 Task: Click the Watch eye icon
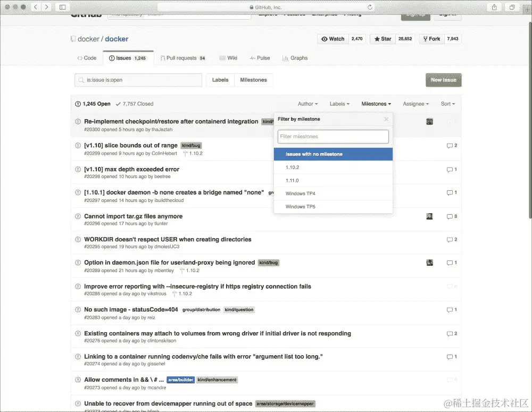coord(323,39)
